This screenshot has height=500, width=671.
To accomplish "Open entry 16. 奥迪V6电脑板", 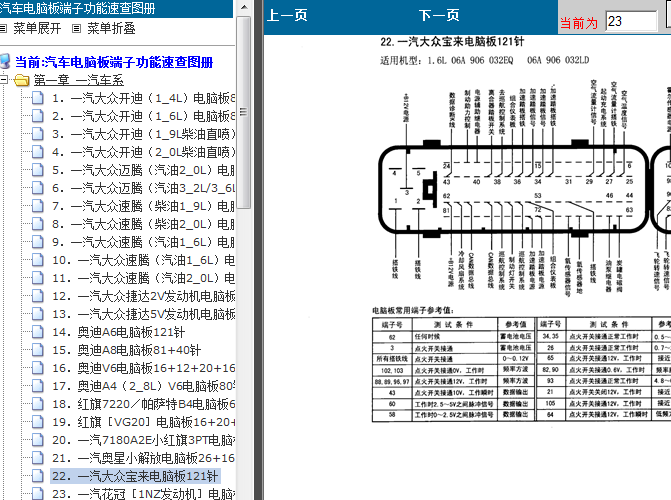I will (x=143, y=368).
